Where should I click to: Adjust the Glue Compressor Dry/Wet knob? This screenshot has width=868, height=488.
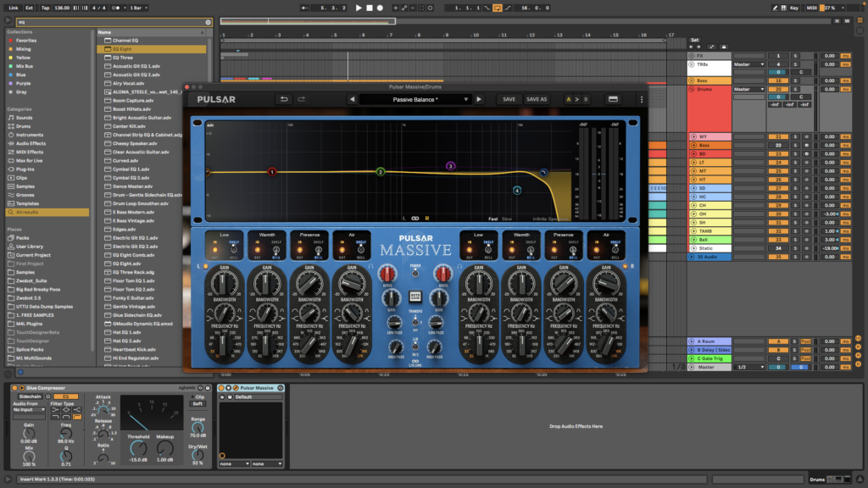[x=198, y=455]
